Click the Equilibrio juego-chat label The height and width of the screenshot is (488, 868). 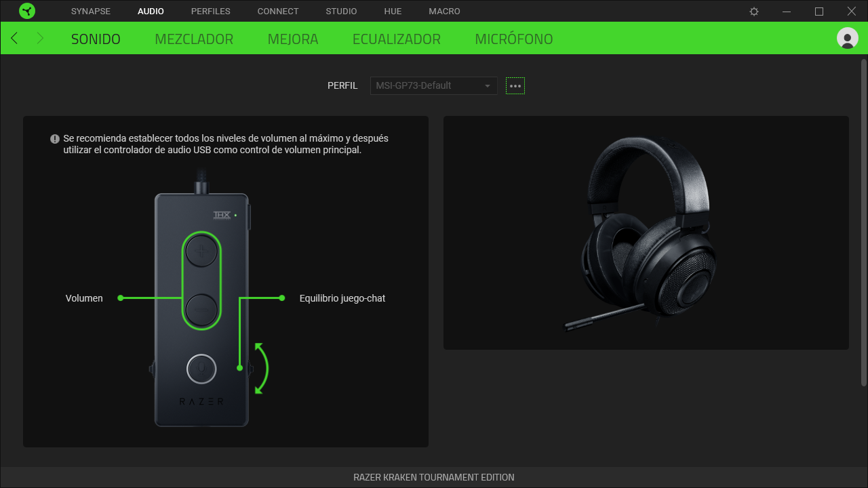point(342,298)
